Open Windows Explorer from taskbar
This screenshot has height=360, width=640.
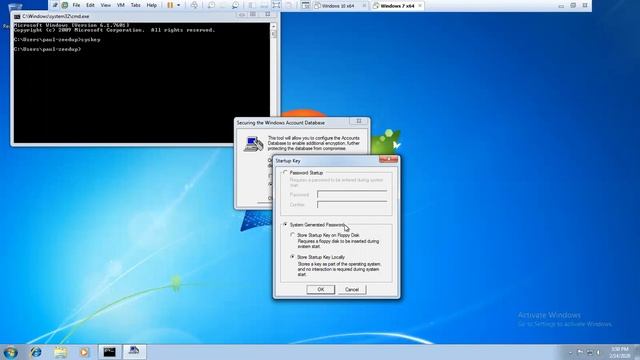point(60,352)
